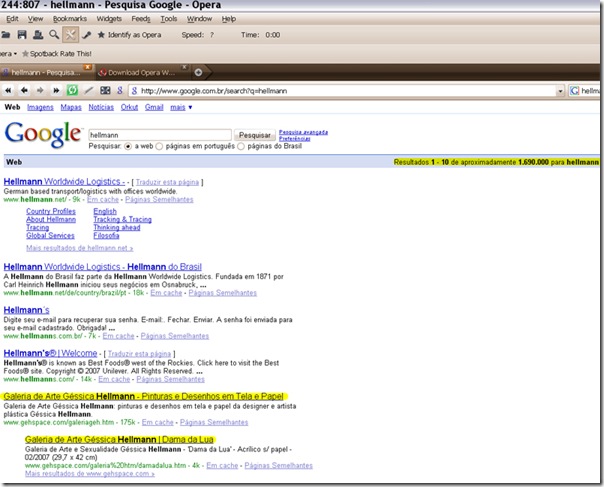
Task: Open Galeria de Arte Géssica Hellmann Pinturas result
Action: [144, 396]
